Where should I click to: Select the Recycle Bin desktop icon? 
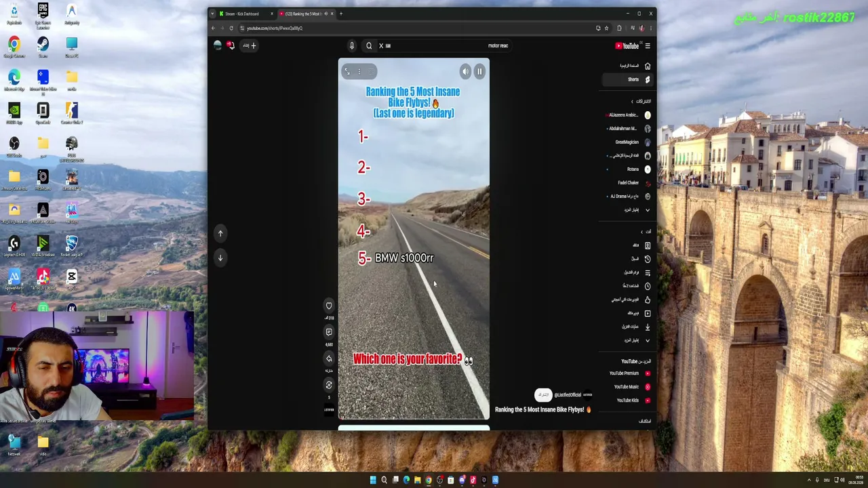pos(14,14)
